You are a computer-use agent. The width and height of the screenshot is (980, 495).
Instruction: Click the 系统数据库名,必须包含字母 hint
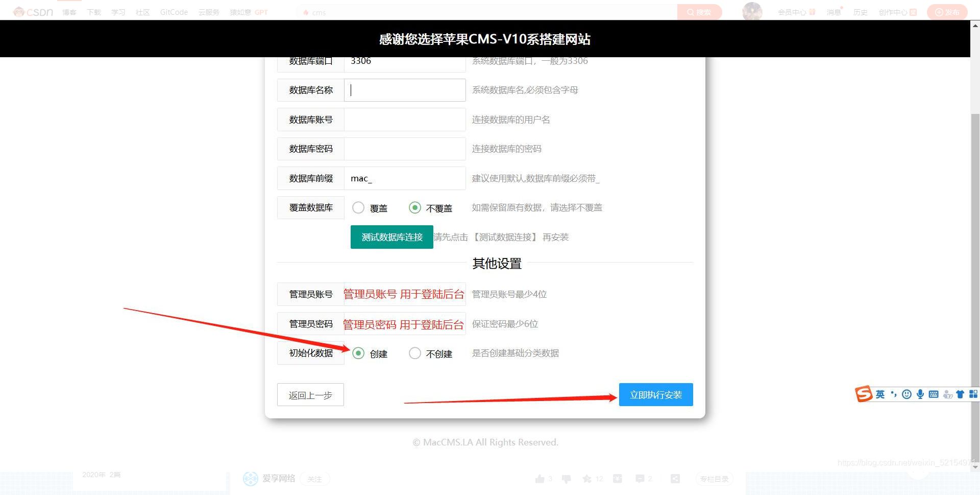(525, 90)
